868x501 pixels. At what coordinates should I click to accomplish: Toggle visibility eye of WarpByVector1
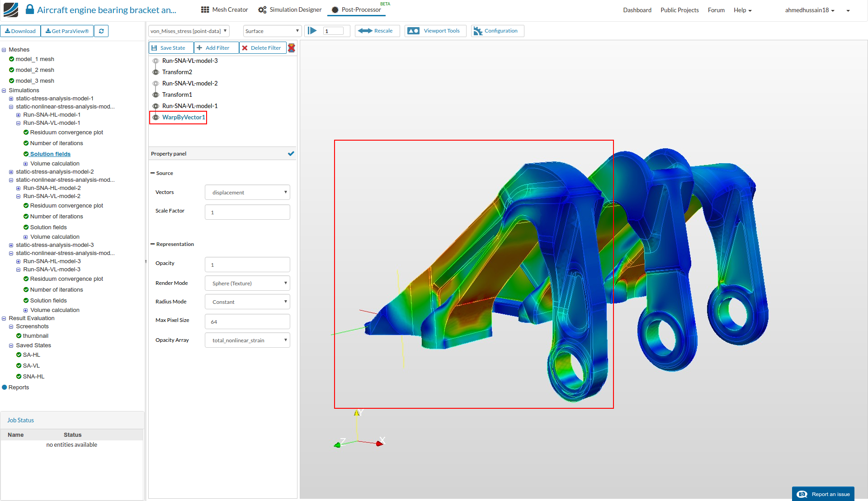(x=156, y=118)
